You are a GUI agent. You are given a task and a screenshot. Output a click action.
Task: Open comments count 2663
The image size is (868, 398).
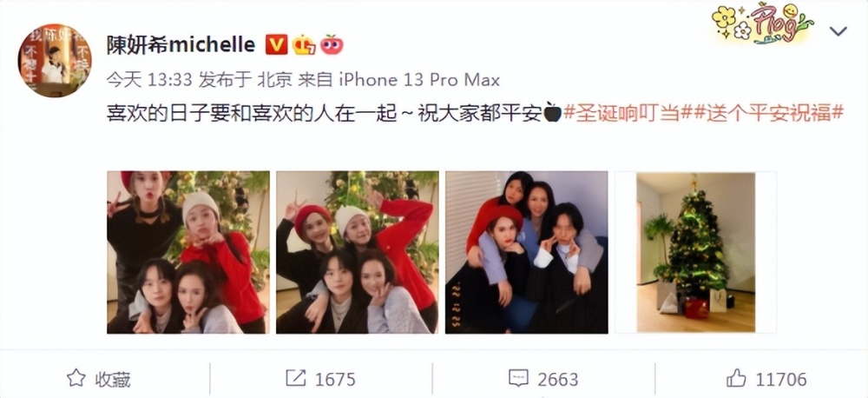[x=558, y=379]
